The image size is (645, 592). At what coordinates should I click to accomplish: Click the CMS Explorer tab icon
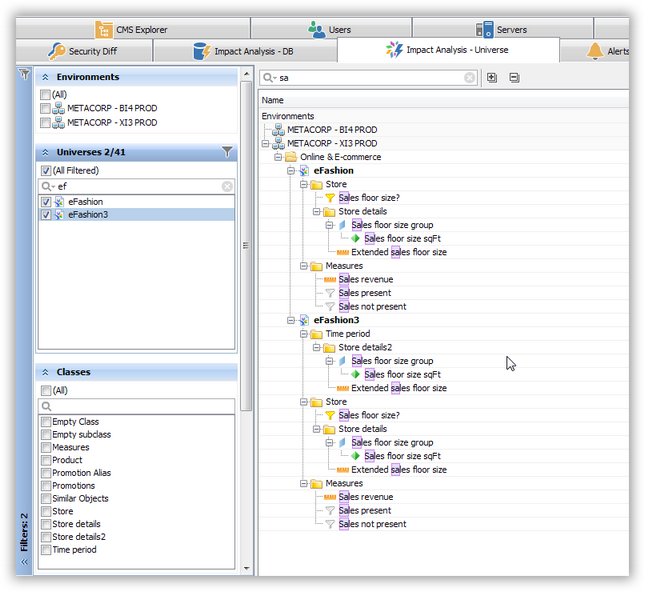pyautogui.click(x=104, y=30)
